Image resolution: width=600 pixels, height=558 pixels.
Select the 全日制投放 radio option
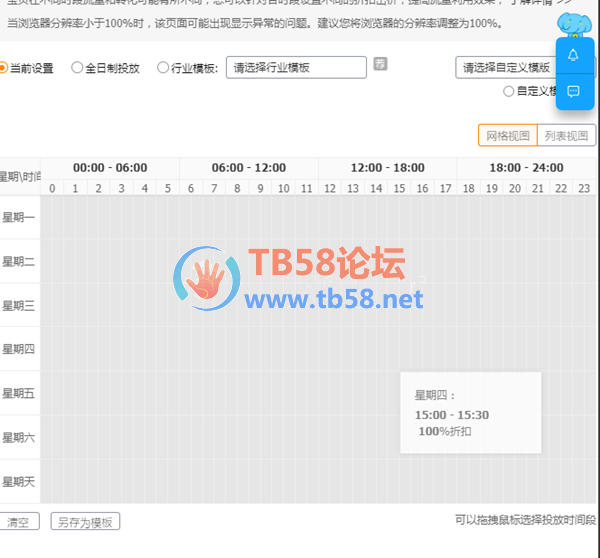[x=77, y=68]
